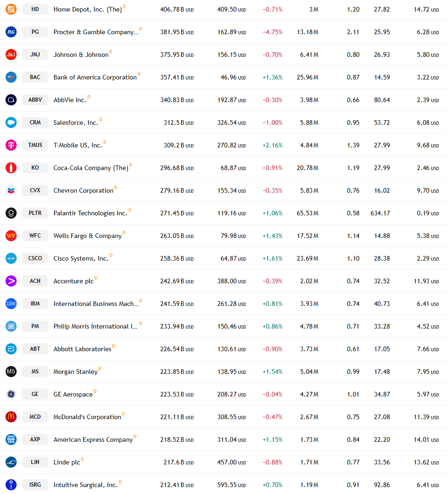Open the Salesforce, Inc. company link

[x=76, y=123]
